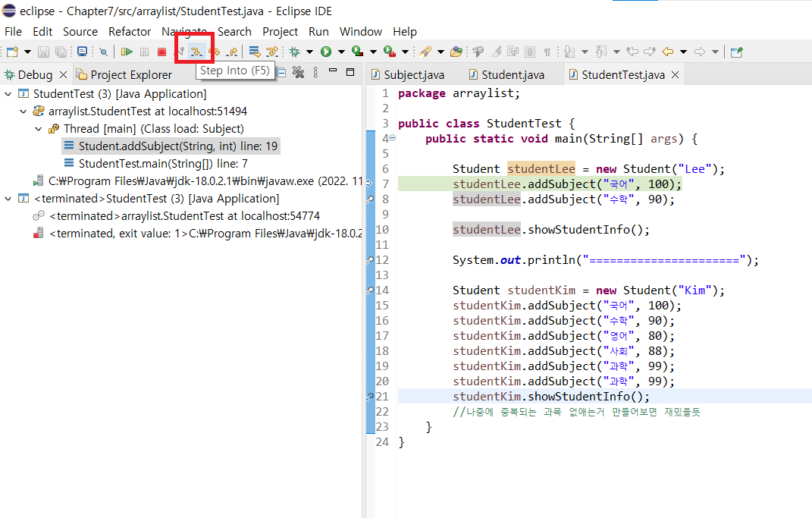This screenshot has width=812, height=518.
Task: Minimize the Debug view panel
Action: pyautogui.click(x=333, y=71)
